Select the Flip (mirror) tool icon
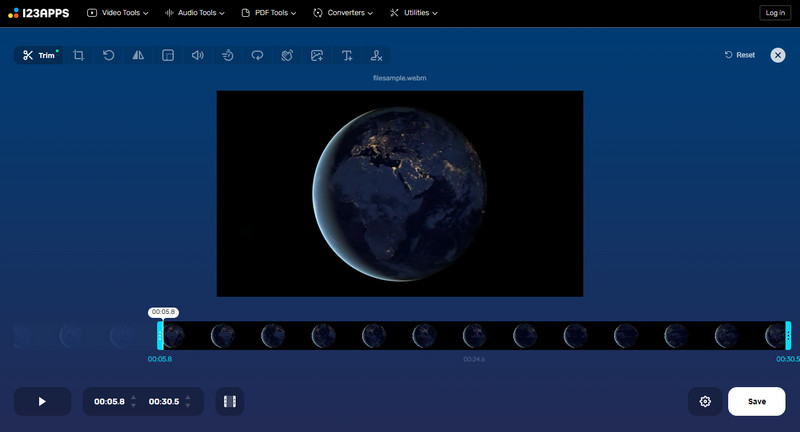Viewport: 800px width, 432px height. [138, 55]
